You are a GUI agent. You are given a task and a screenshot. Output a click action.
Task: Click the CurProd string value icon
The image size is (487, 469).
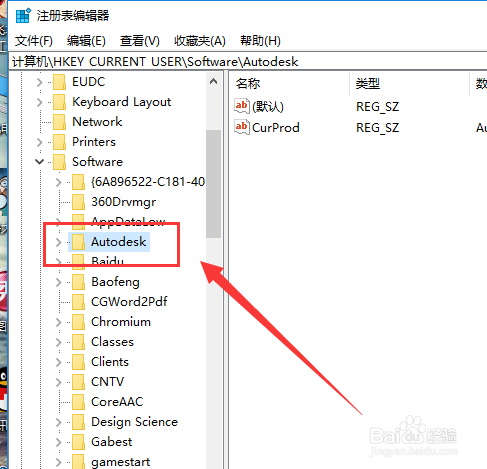[242, 127]
